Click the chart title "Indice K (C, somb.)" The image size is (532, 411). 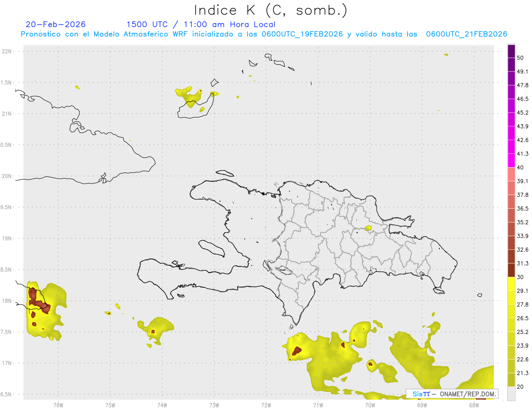pos(271,11)
